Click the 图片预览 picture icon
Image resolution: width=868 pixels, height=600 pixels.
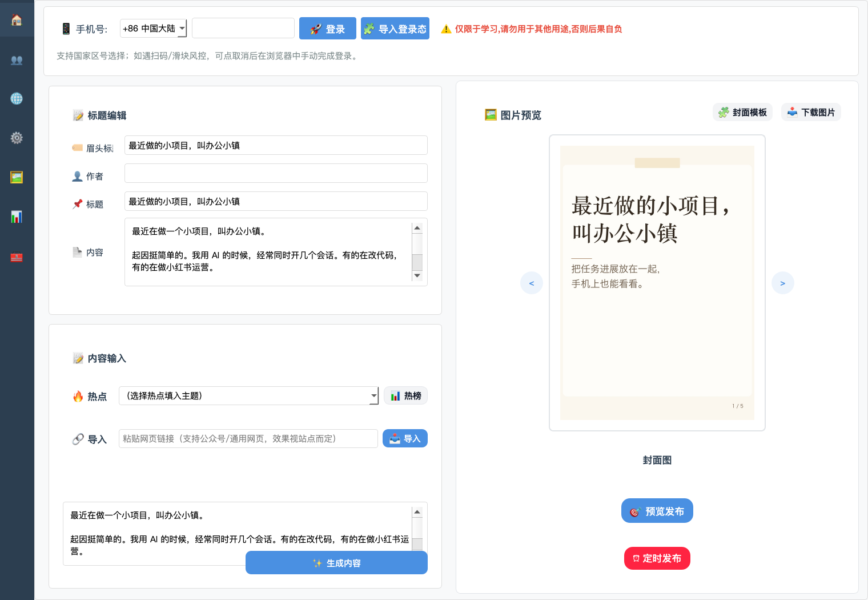pos(491,115)
